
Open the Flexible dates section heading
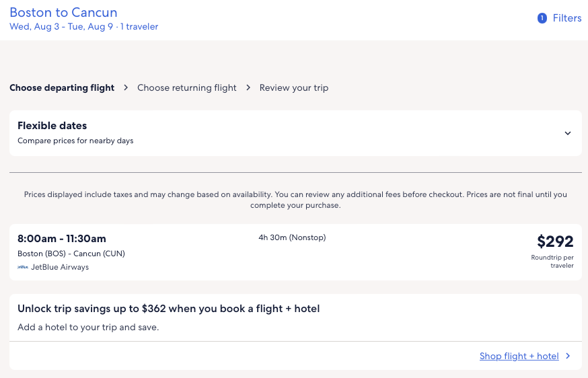(x=52, y=126)
